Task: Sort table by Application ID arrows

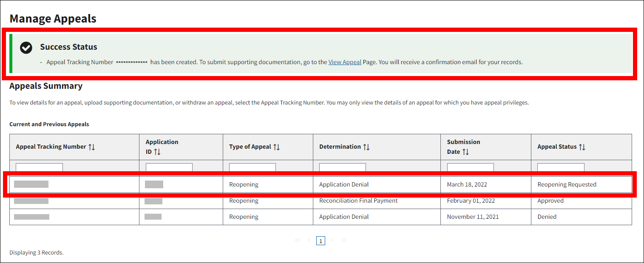Action: [157, 152]
